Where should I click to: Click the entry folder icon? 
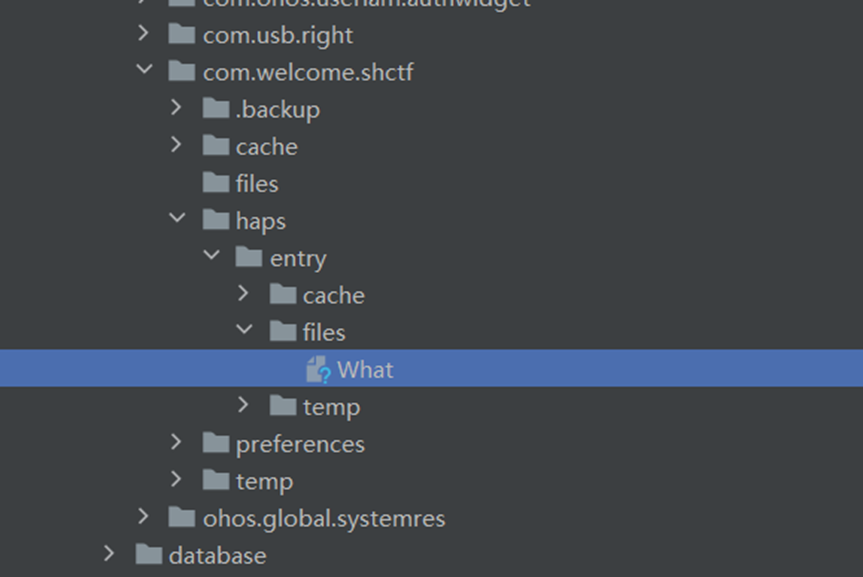tap(249, 257)
